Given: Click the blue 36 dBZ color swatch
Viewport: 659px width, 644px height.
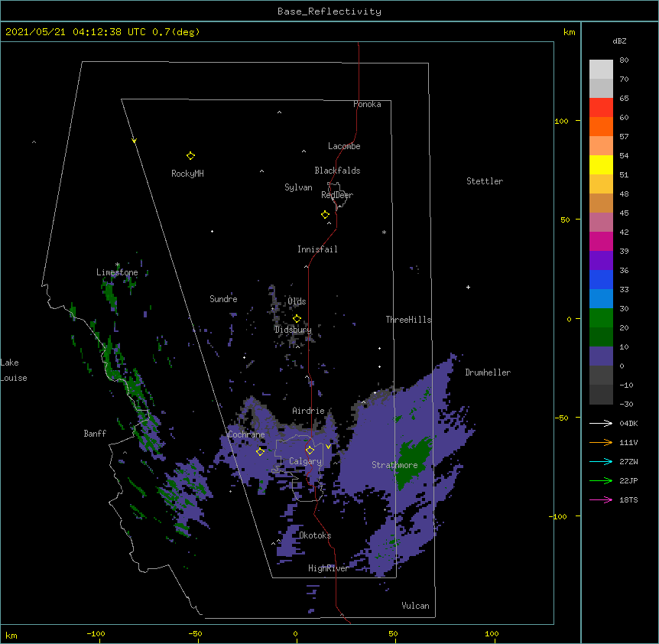Looking at the screenshot, I should tap(601, 279).
